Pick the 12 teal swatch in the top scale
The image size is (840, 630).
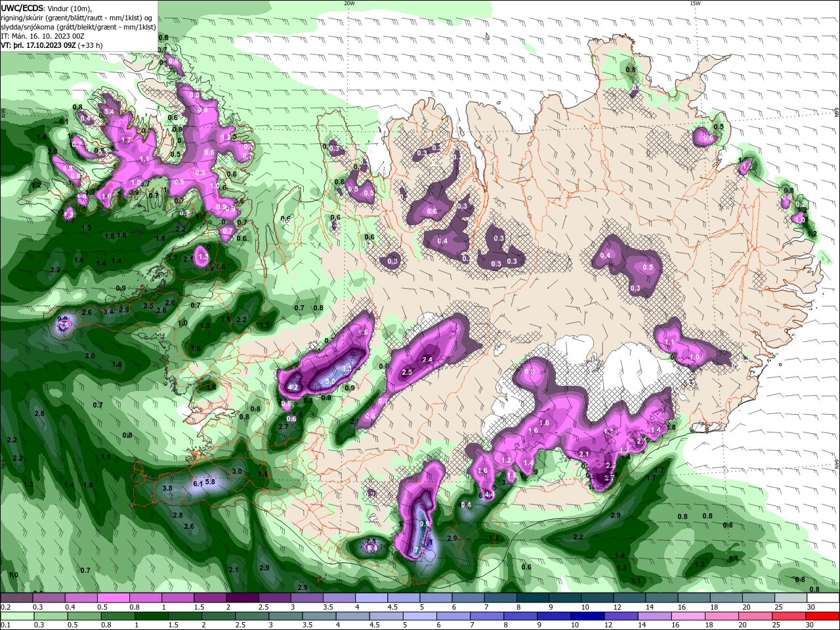point(629,598)
